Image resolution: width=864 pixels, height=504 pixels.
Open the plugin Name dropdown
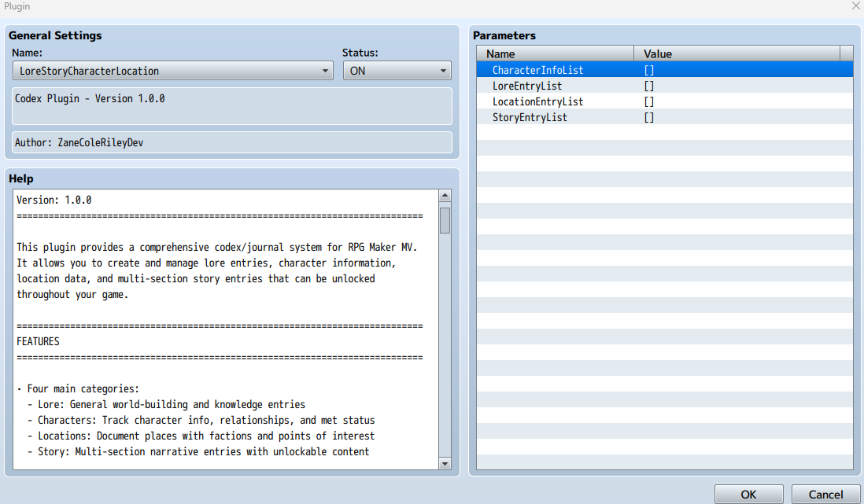coord(172,71)
